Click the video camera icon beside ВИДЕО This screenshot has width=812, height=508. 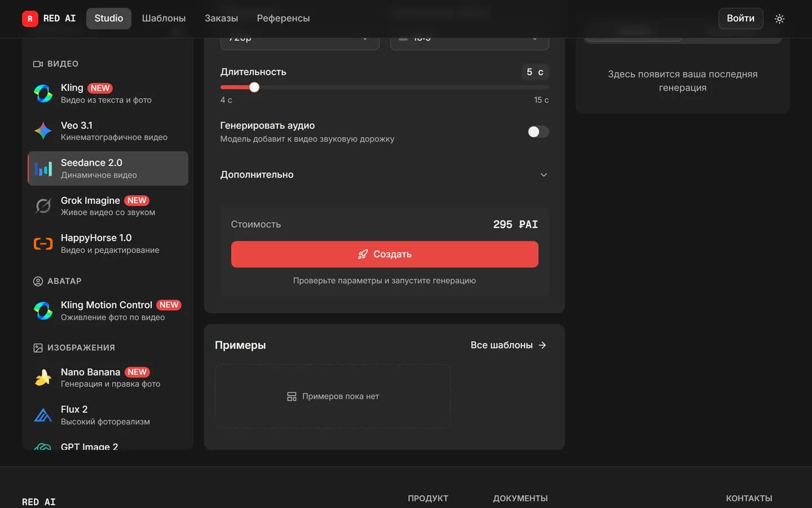pyautogui.click(x=38, y=64)
